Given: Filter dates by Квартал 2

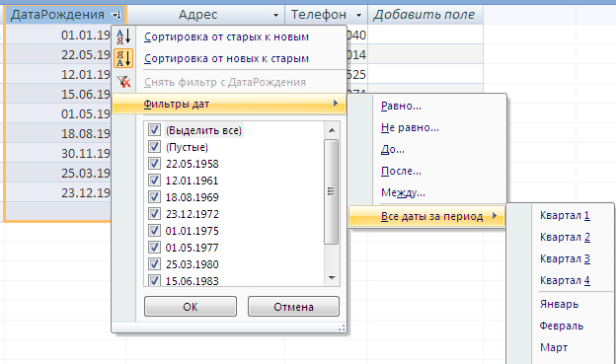Looking at the screenshot, I should tap(565, 237).
